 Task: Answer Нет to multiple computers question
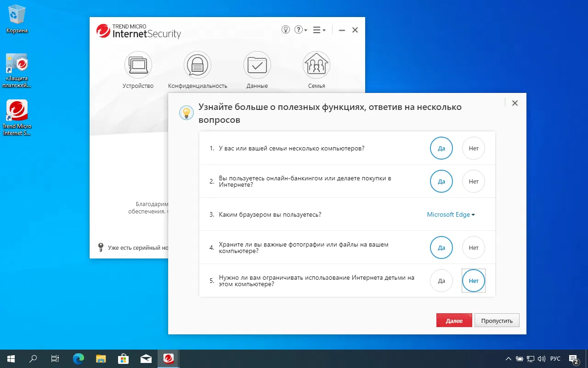[474, 149]
